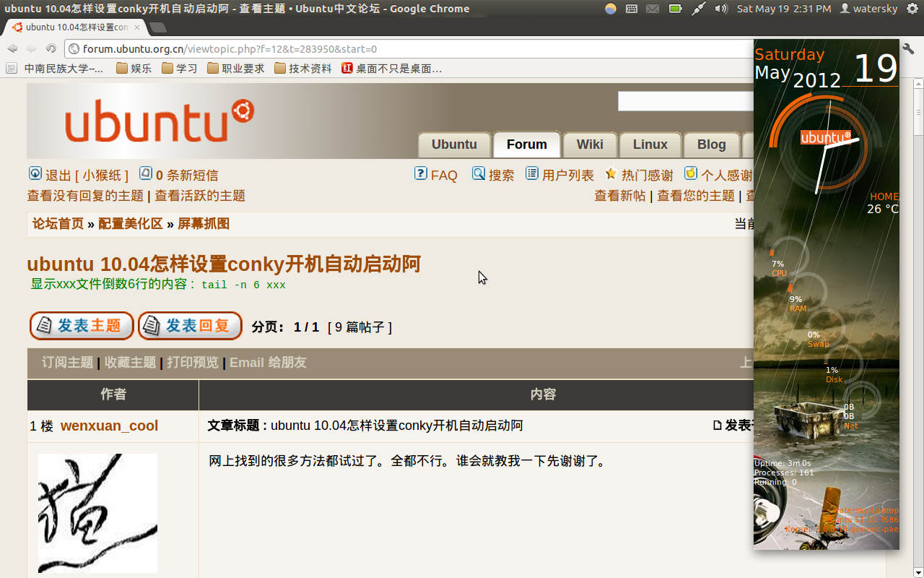924x578 pixels.
Task: Click the Sat May 19 2:31 PM clock
Action: [784, 9]
